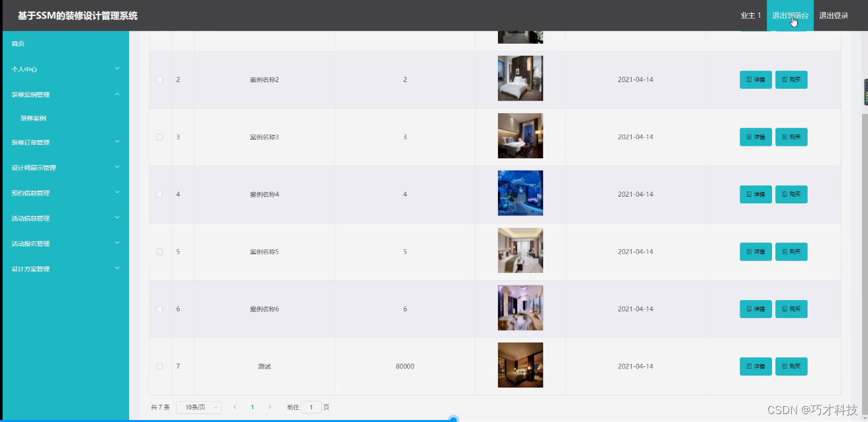
Task: Check the checkbox on the 测试 row
Action: click(x=159, y=366)
